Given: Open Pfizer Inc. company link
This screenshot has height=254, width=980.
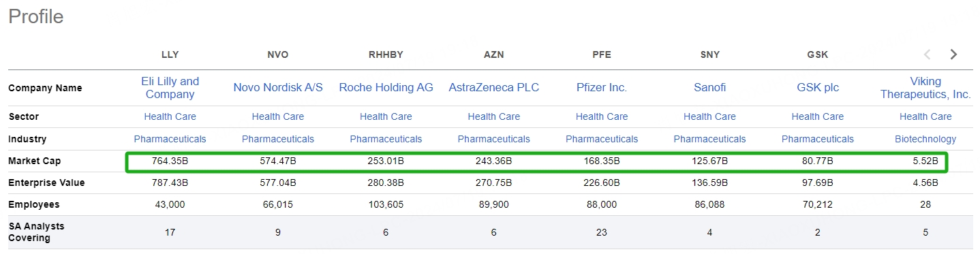Looking at the screenshot, I should pos(602,88).
